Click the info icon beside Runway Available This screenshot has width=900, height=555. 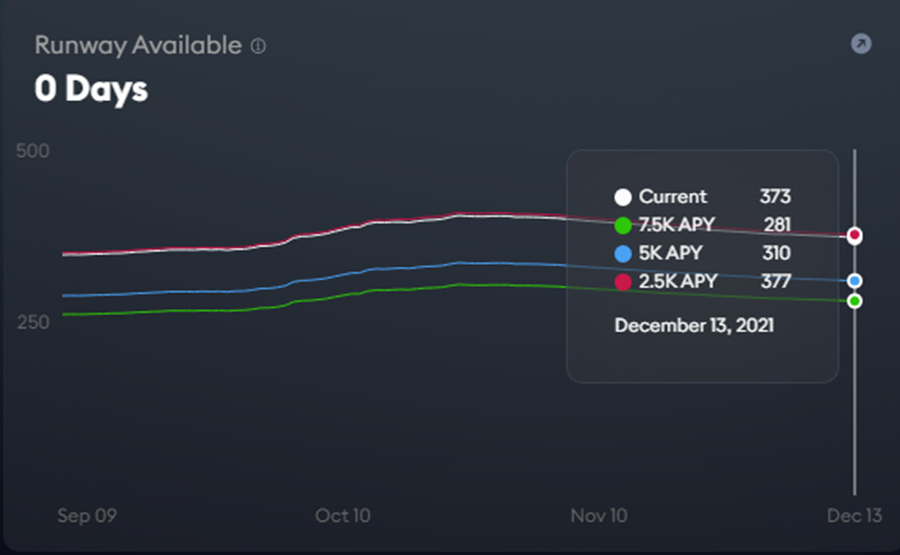tap(258, 46)
